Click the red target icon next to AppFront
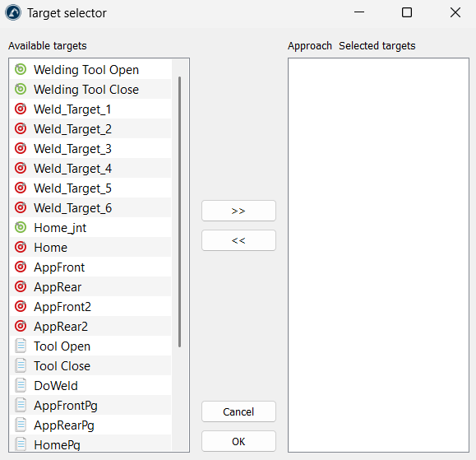 [x=21, y=267]
